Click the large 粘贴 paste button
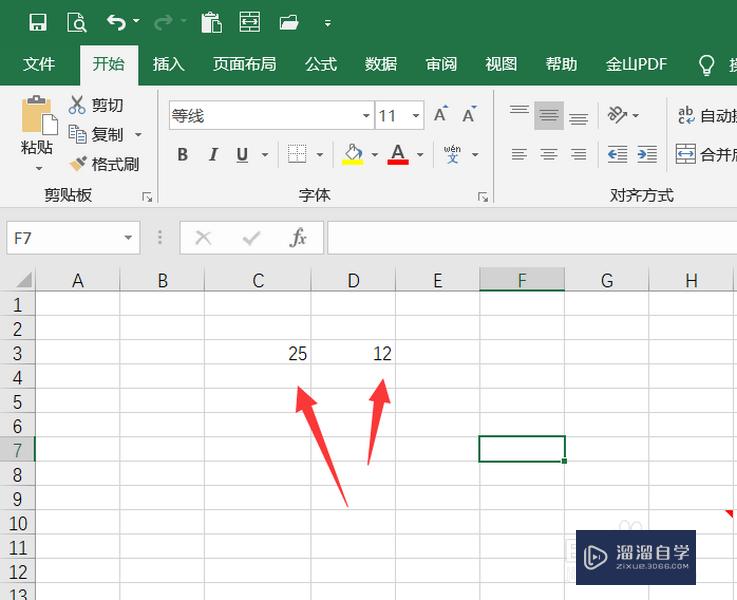The height and width of the screenshot is (600, 737). [x=38, y=125]
